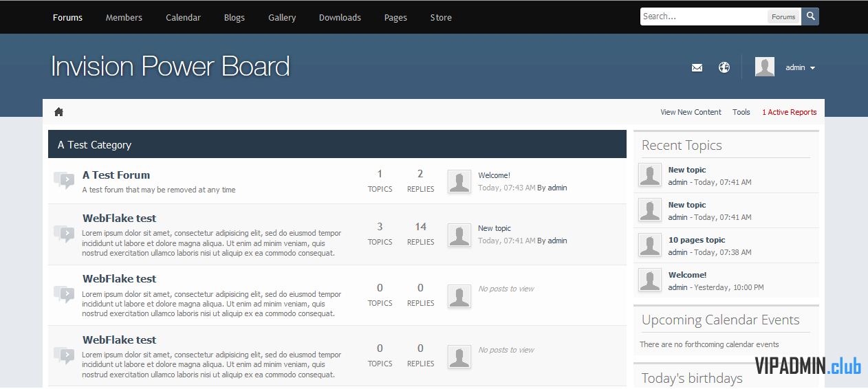The image size is (868, 389).
Task: Click avatar beside Welcome! last post
Action: click(459, 181)
